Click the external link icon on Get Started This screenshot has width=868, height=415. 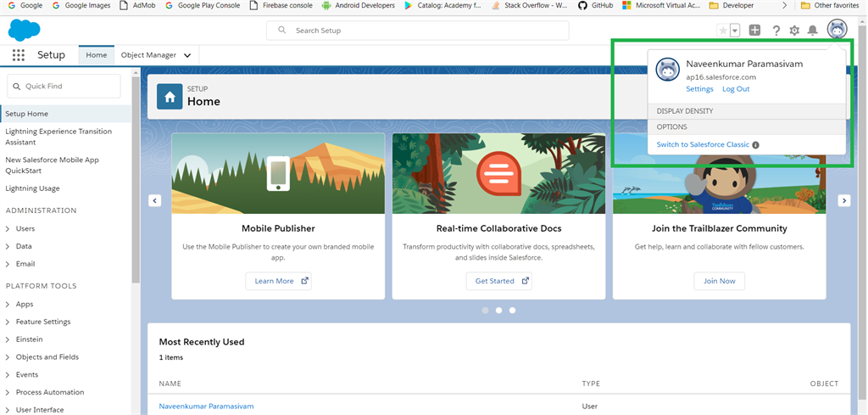pos(525,281)
